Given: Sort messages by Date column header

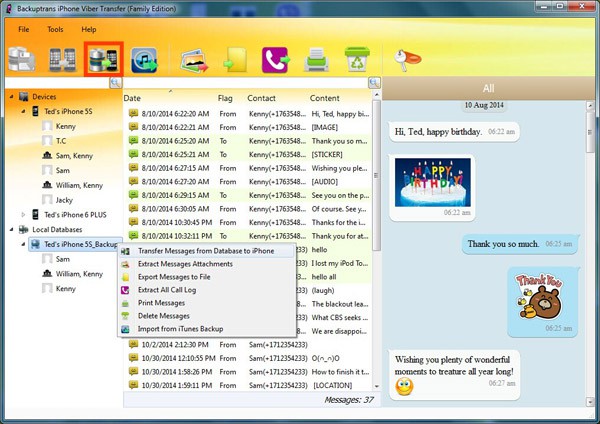Looking at the screenshot, I should pos(132,98).
